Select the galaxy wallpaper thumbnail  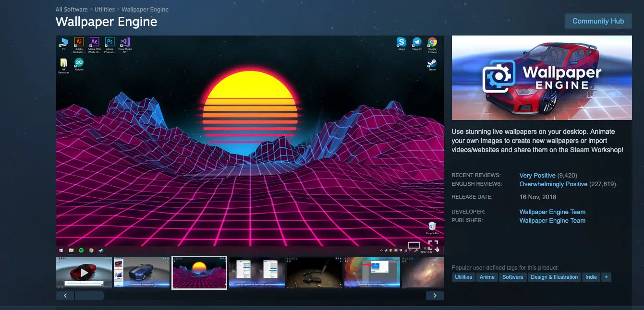click(423, 273)
